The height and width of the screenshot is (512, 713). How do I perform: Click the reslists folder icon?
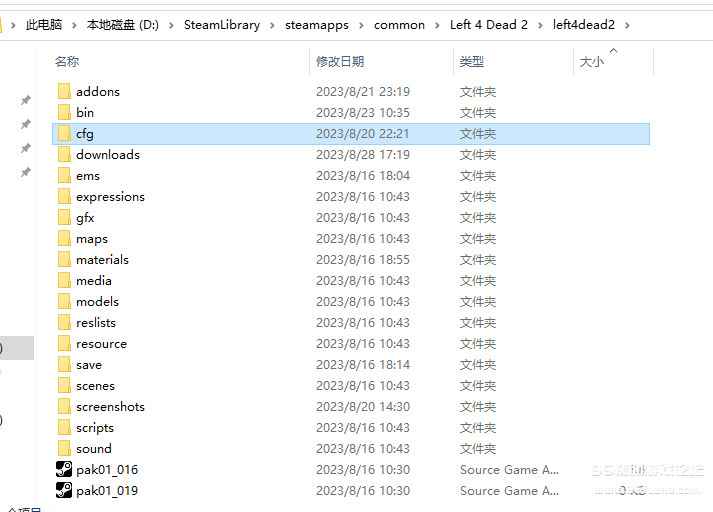click(x=64, y=322)
